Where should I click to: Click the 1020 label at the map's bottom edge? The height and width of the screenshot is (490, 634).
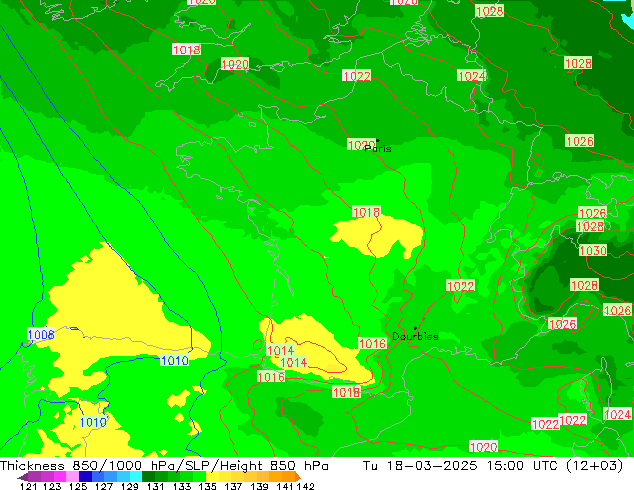click(483, 447)
